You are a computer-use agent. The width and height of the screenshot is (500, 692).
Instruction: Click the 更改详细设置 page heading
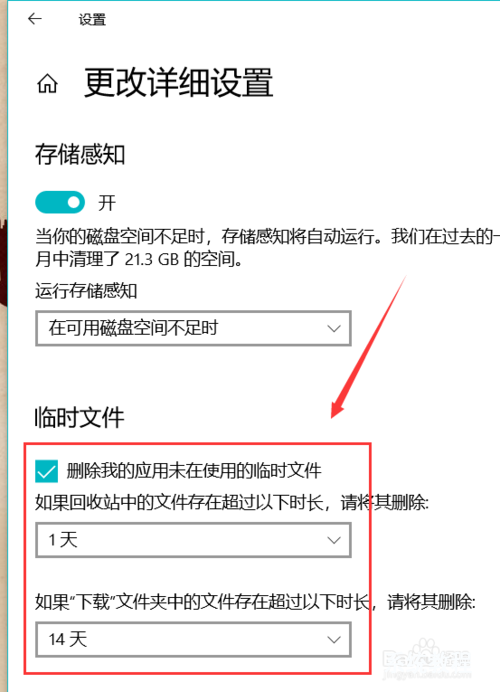coord(179,83)
